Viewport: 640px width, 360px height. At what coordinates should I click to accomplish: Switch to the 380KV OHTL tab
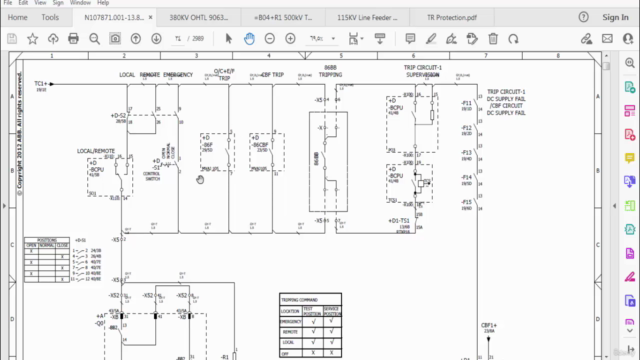199,18
